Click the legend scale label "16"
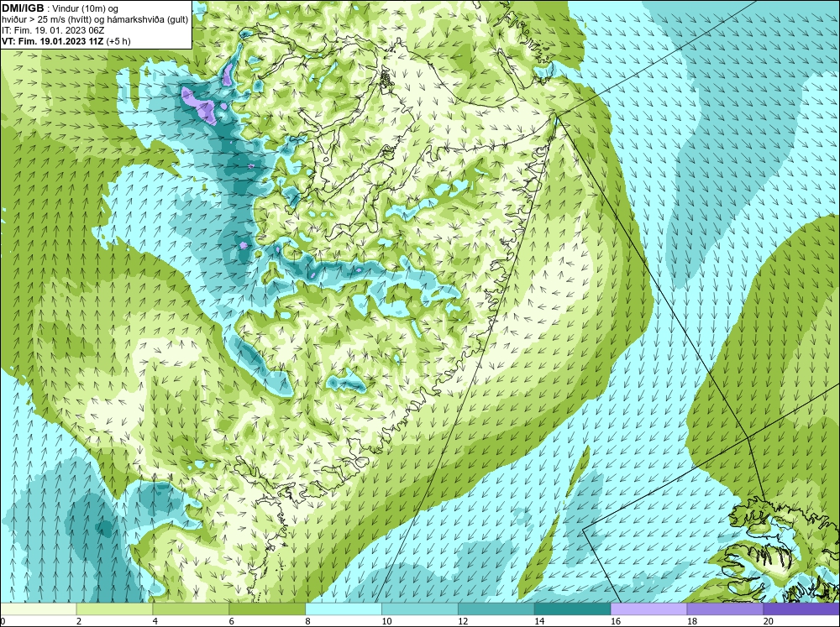Screen dimensions: 840x627 click(616, 621)
